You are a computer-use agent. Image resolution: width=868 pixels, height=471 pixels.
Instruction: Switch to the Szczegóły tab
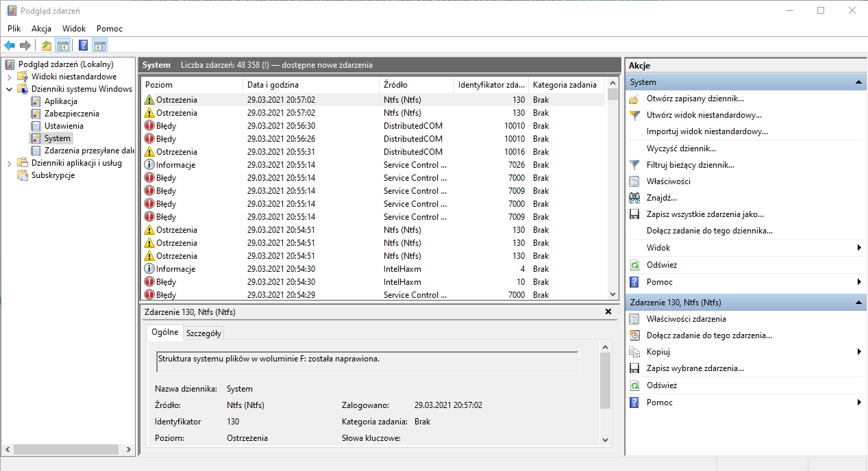[x=203, y=333]
